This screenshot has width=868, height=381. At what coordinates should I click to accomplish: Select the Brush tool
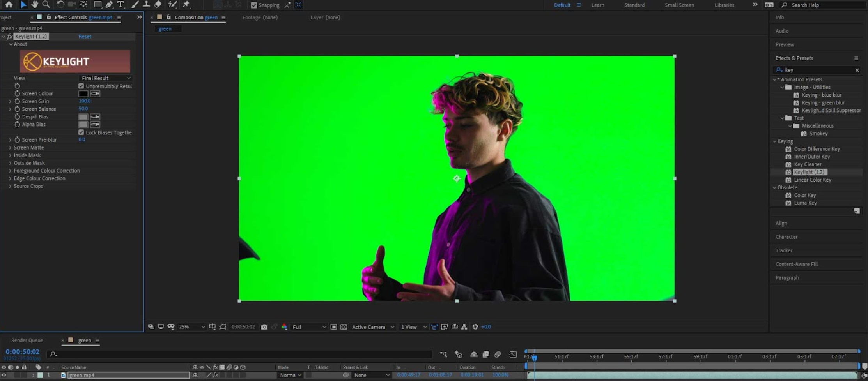pos(135,5)
